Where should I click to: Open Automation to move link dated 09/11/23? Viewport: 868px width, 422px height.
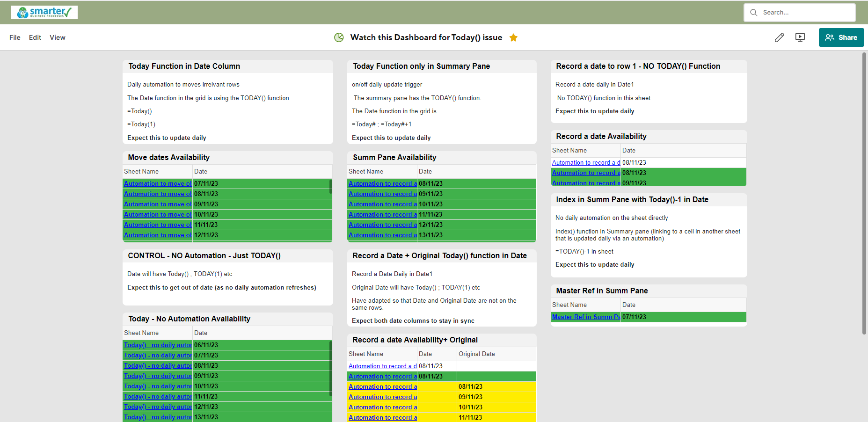click(158, 204)
